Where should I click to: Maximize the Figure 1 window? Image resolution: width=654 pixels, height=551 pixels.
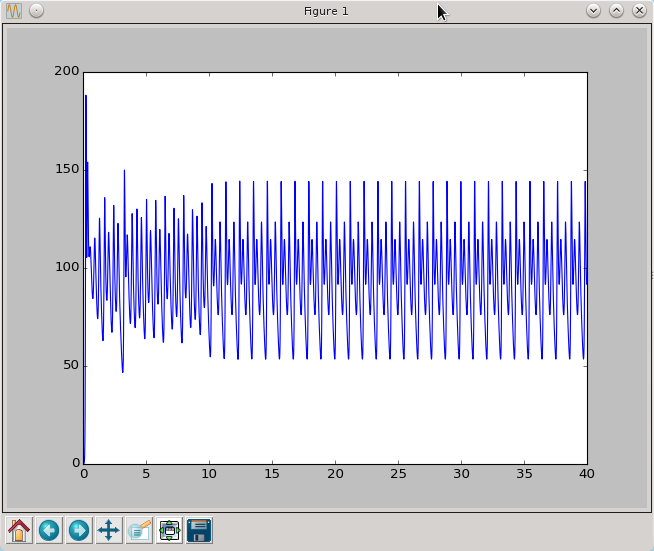(x=616, y=11)
